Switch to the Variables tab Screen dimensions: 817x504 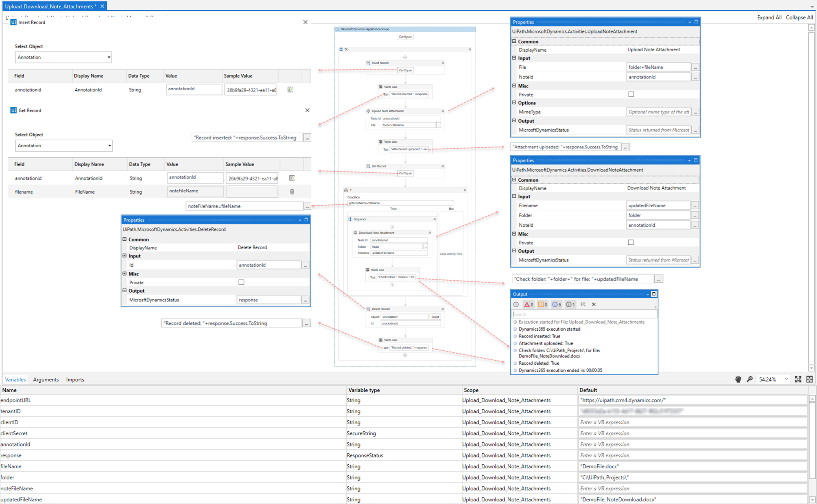point(15,379)
